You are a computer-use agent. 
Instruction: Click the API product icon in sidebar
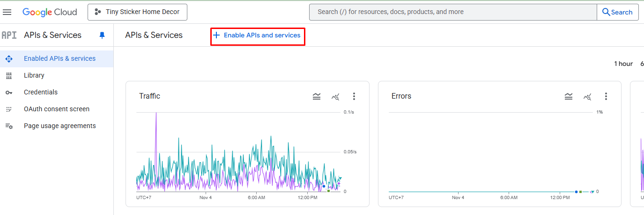[x=9, y=35]
